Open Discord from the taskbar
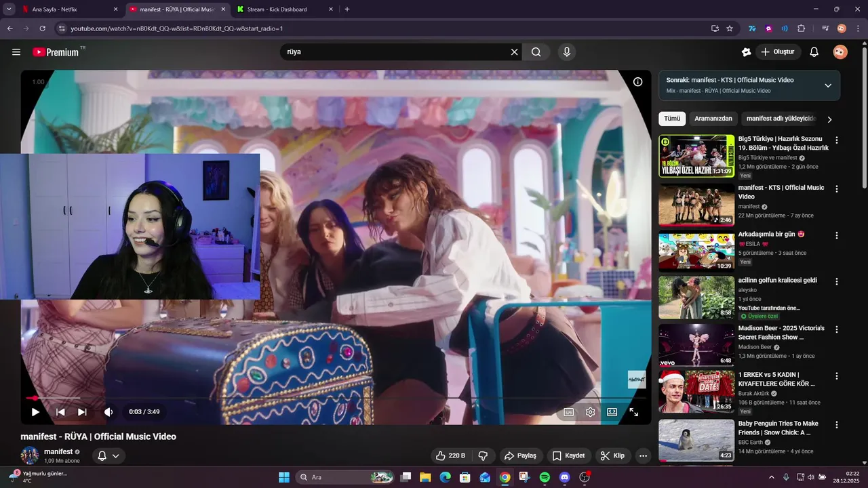The image size is (868, 488). coord(564,477)
